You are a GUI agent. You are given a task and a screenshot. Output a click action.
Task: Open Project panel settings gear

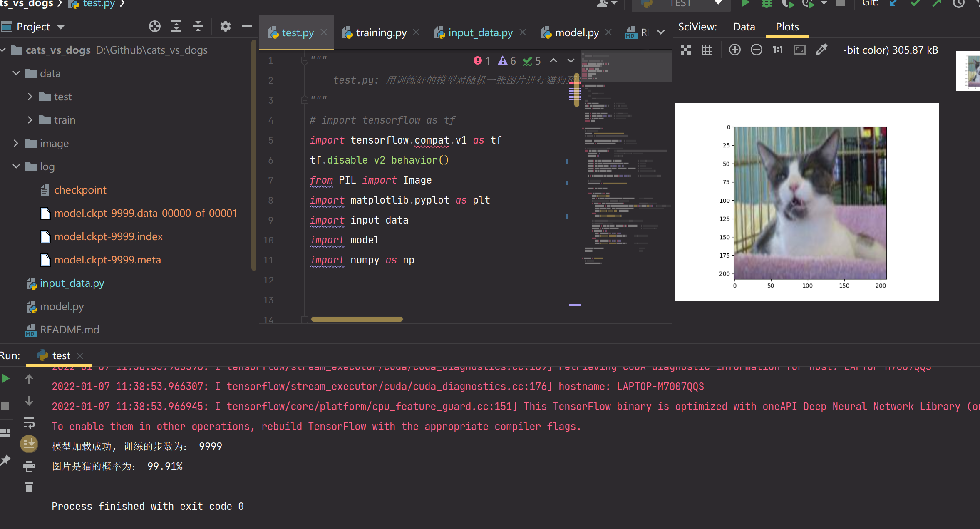pyautogui.click(x=225, y=27)
